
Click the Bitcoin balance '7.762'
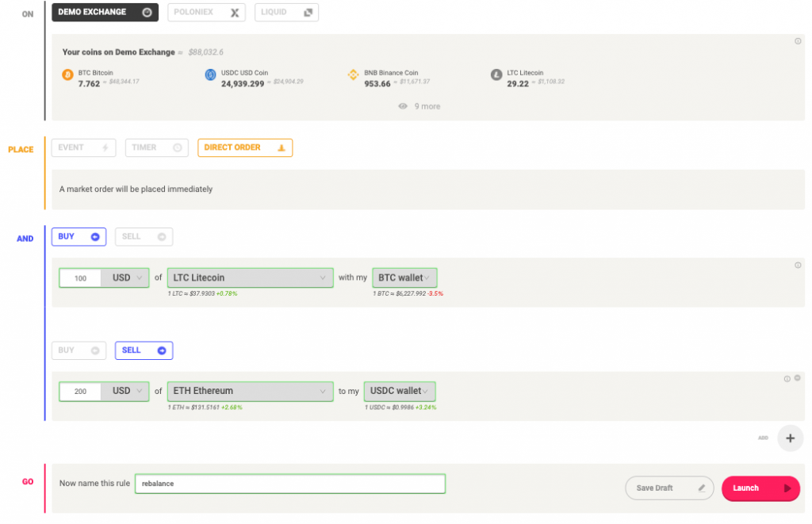click(89, 84)
